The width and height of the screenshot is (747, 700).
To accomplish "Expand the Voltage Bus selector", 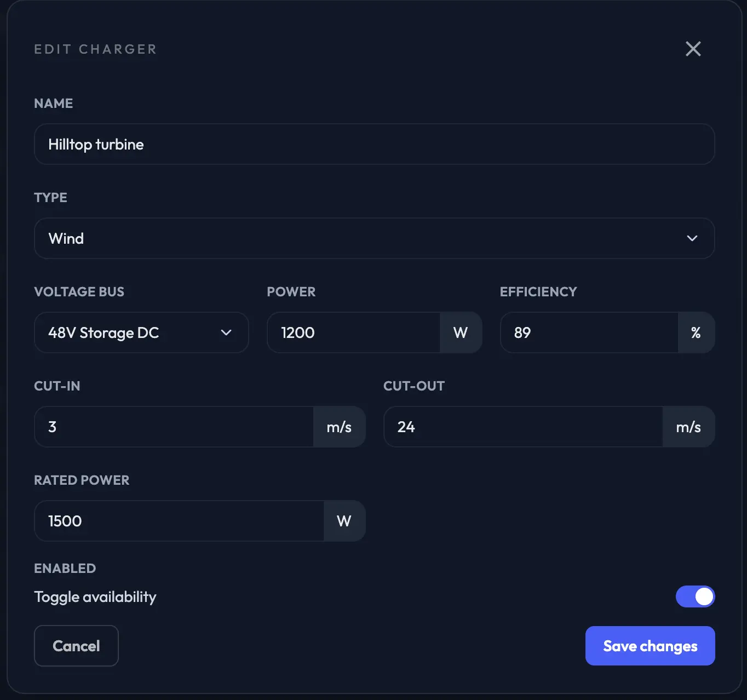I will (x=141, y=332).
